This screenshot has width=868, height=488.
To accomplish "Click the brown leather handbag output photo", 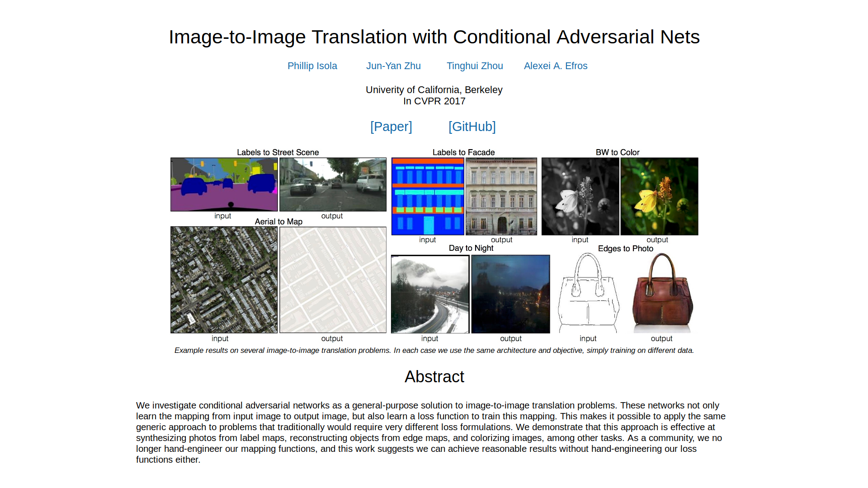I will pos(662,293).
